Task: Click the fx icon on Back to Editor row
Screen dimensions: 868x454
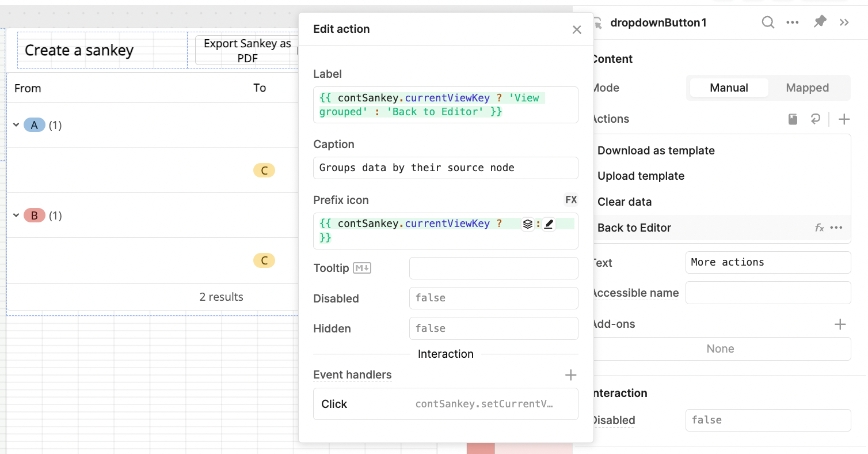Action: pos(820,228)
